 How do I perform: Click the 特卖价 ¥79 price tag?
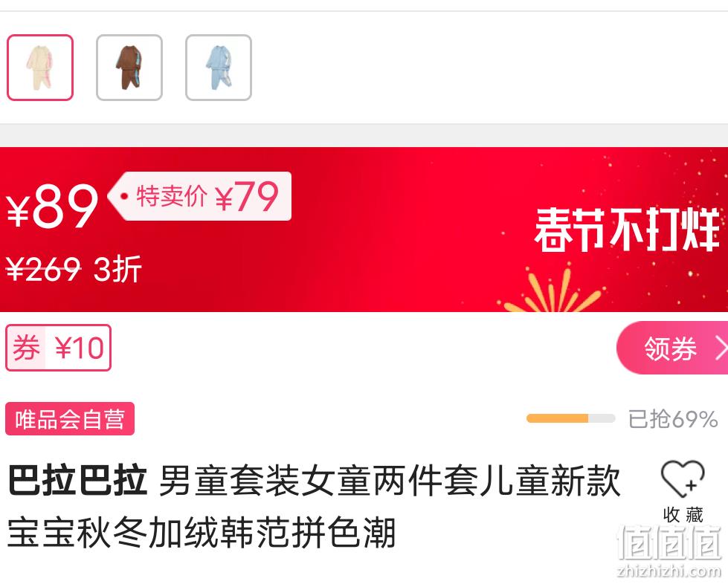click(200, 196)
